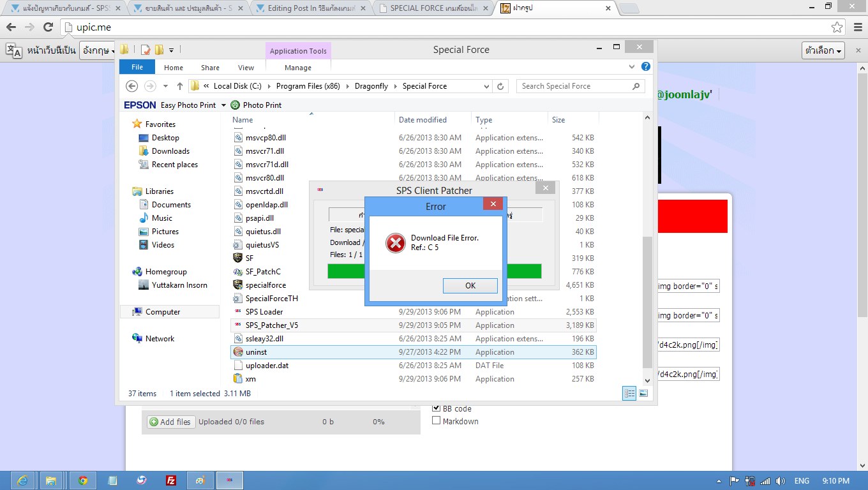Switch to the SPECIAL FORCE Chrome tab
This screenshot has width=868, height=490.
click(x=434, y=8)
